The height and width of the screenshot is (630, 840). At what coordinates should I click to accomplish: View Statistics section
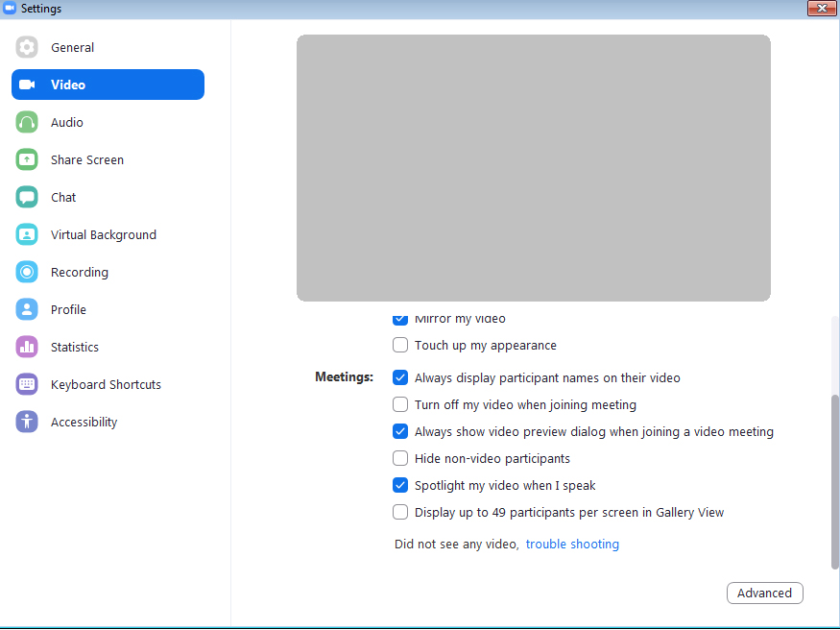[x=108, y=347]
